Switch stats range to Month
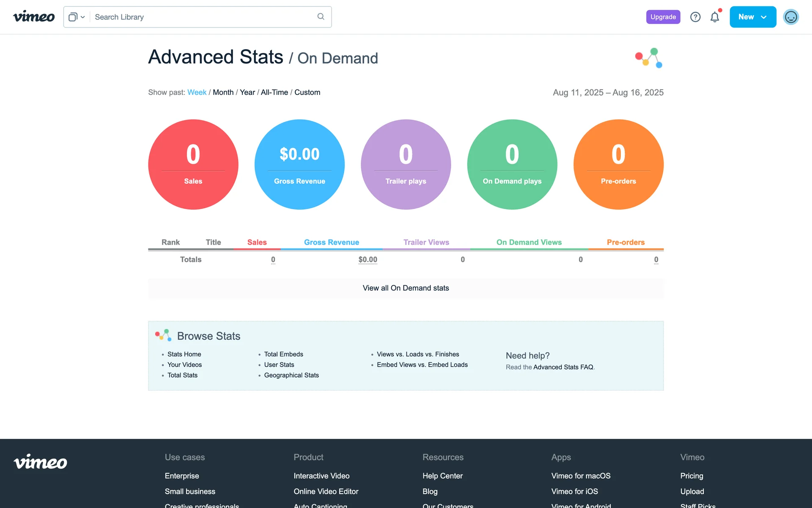The height and width of the screenshot is (508, 812). (x=223, y=92)
